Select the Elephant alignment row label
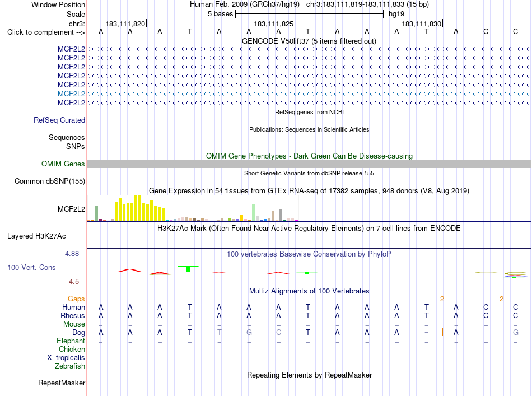Screen dimensions: 532x396 point(71,341)
